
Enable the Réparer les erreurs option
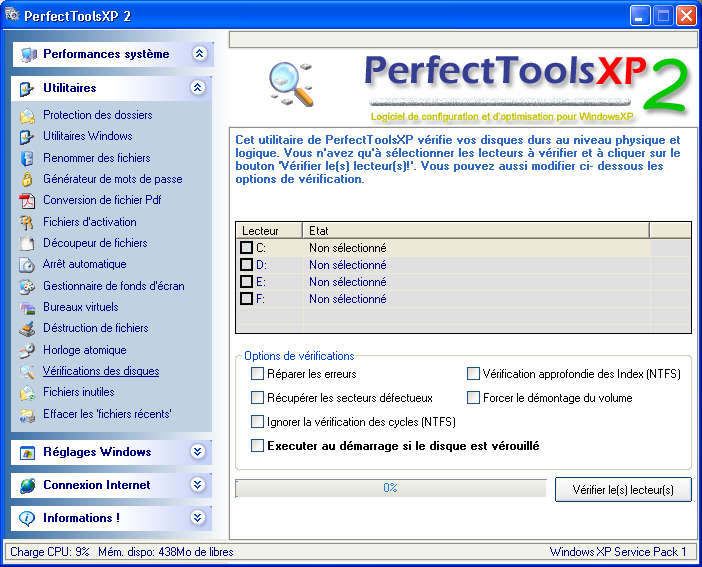[x=257, y=374]
